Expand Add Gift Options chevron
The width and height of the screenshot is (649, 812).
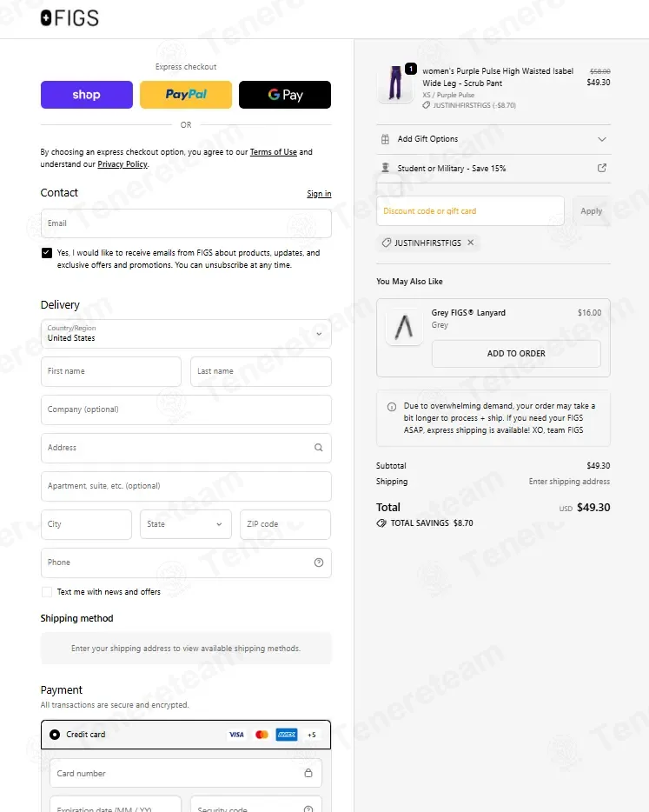[x=602, y=139]
